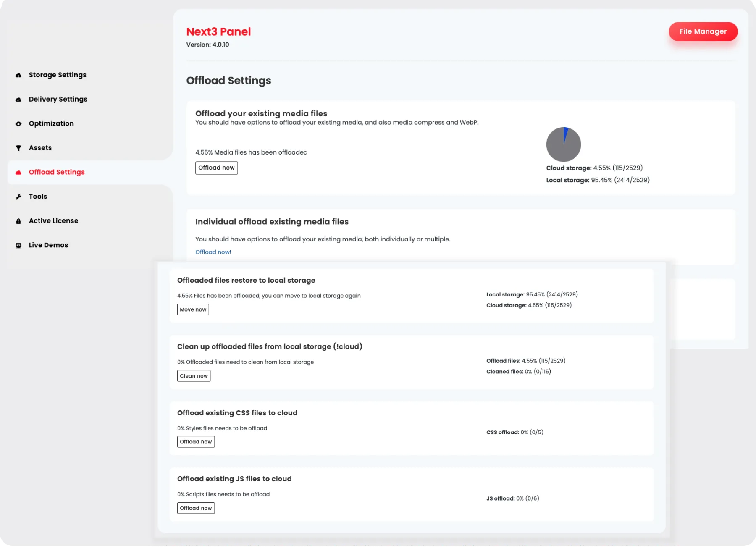Go to Optimization section
Screen dimensions: 756x548
coord(51,123)
